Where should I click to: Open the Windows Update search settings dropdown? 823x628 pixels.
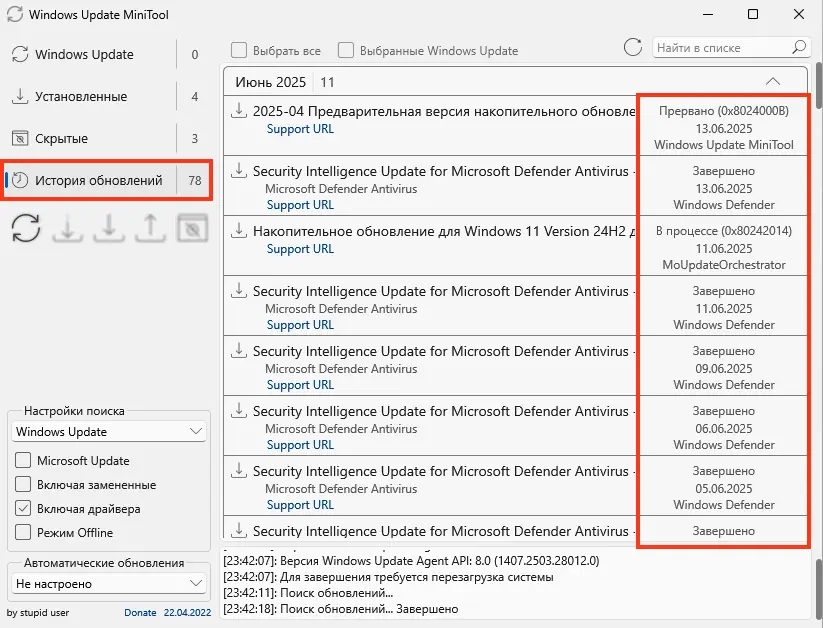[x=109, y=432]
